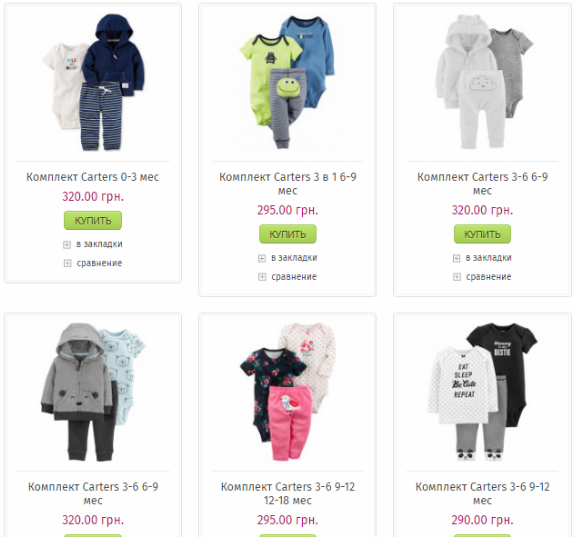
Task: Open gray bear hoodie set title link
Action: pyautogui.click(x=93, y=493)
